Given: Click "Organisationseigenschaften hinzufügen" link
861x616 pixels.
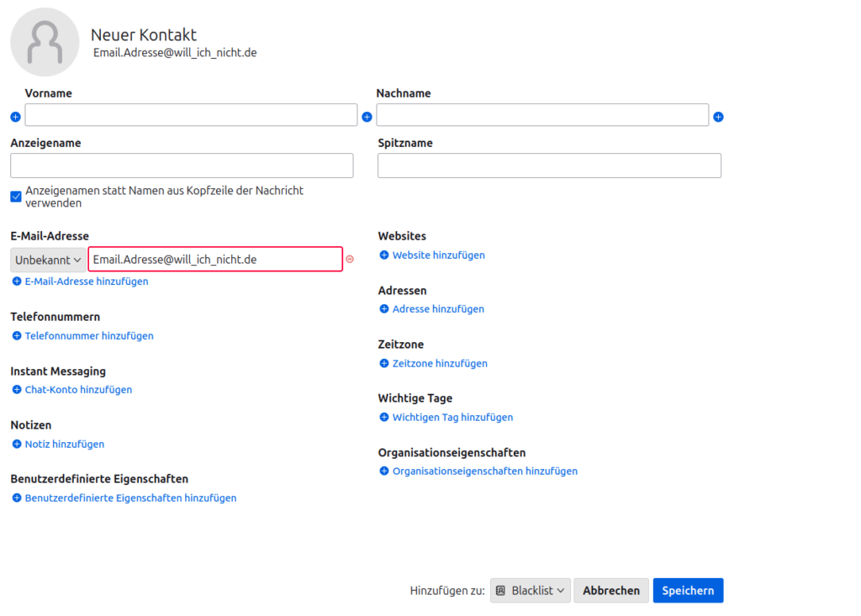Looking at the screenshot, I should tap(484, 471).
